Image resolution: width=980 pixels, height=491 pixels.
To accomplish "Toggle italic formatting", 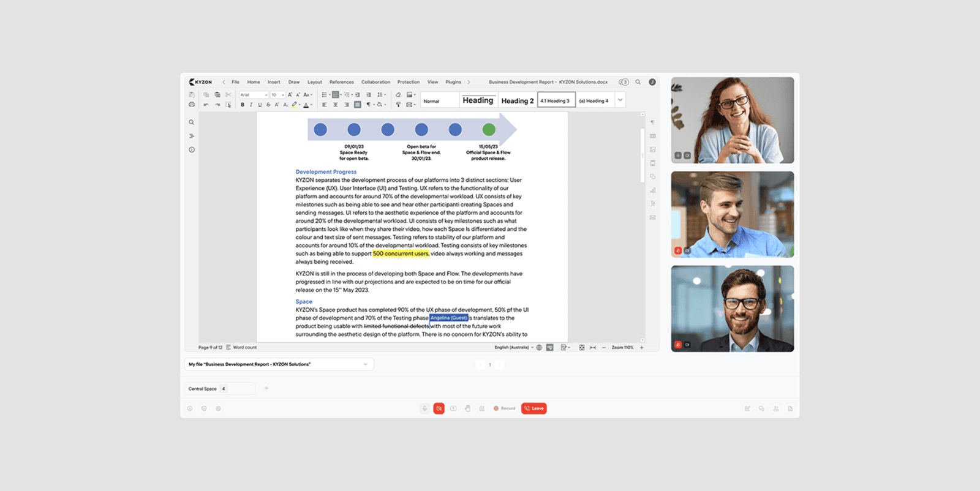I will [251, 105].
